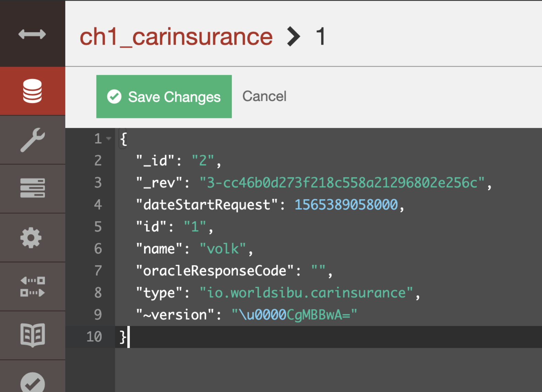Navigate to the ch1_carinsurance database breadcrumb
The image size is (542, 392).
176,37
